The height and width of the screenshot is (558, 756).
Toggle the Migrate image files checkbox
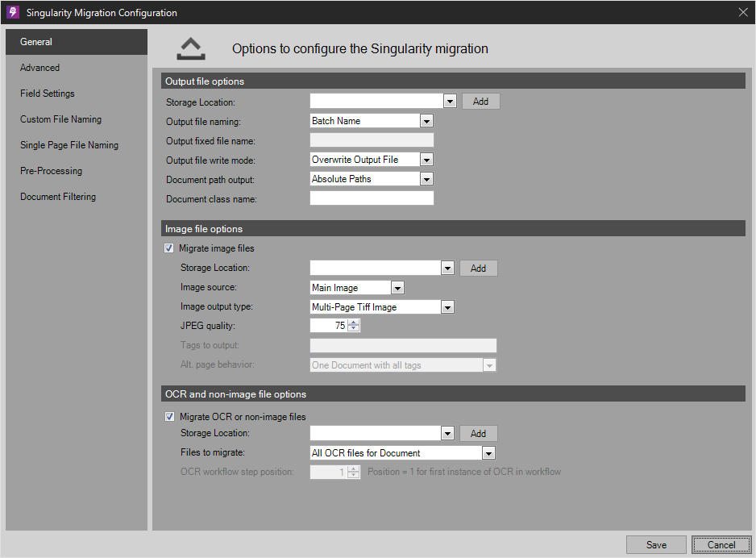(168, 248)
